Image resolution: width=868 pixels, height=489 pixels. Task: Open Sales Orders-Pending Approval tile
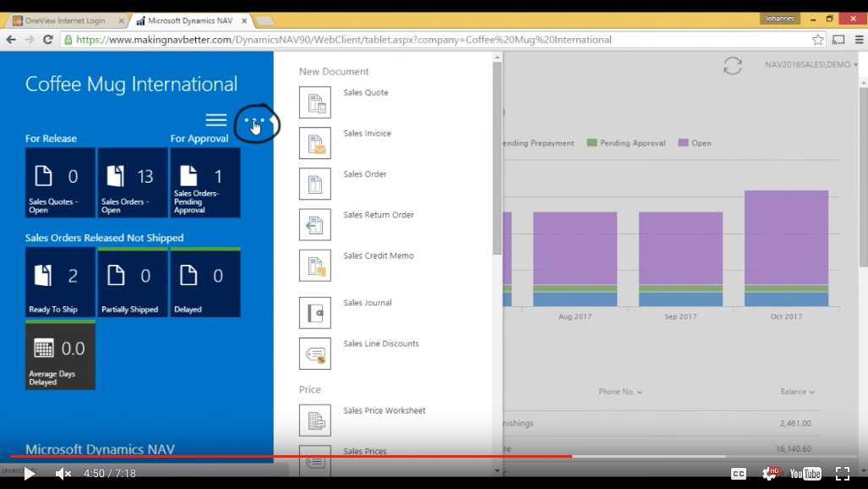(x=205, y=183)
